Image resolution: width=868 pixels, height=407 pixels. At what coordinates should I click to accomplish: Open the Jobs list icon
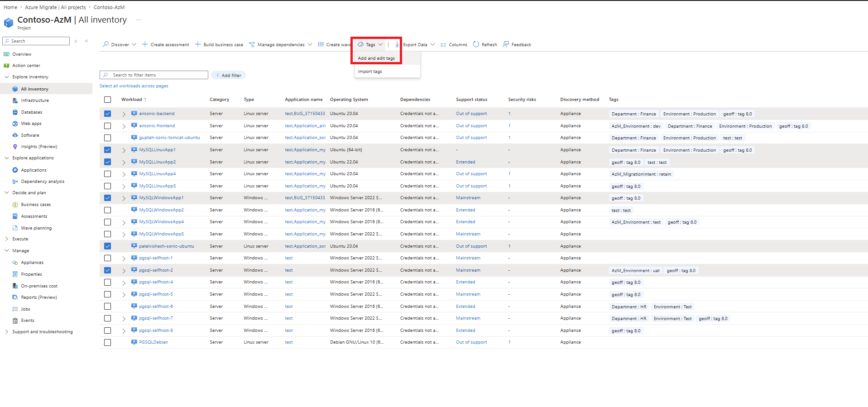[15, 309]
